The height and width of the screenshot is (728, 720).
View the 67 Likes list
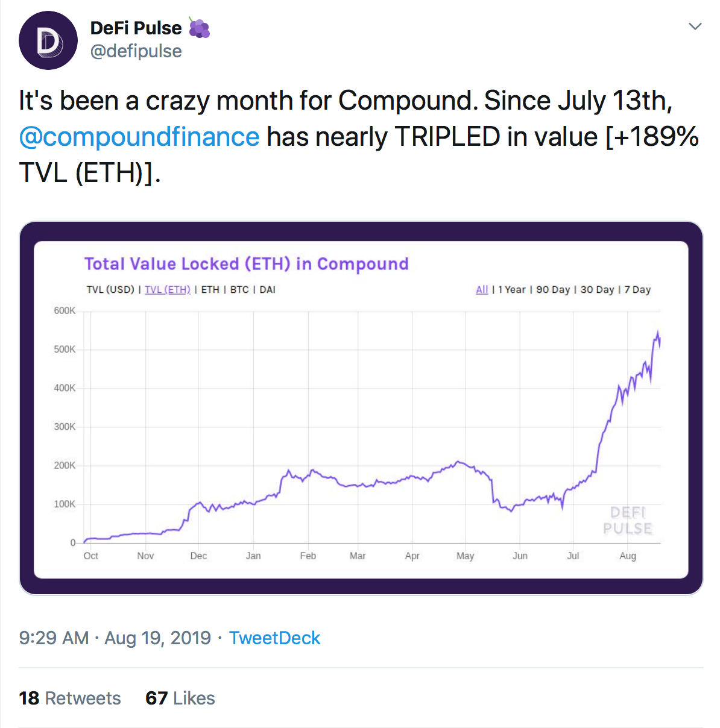click(180, 698)
